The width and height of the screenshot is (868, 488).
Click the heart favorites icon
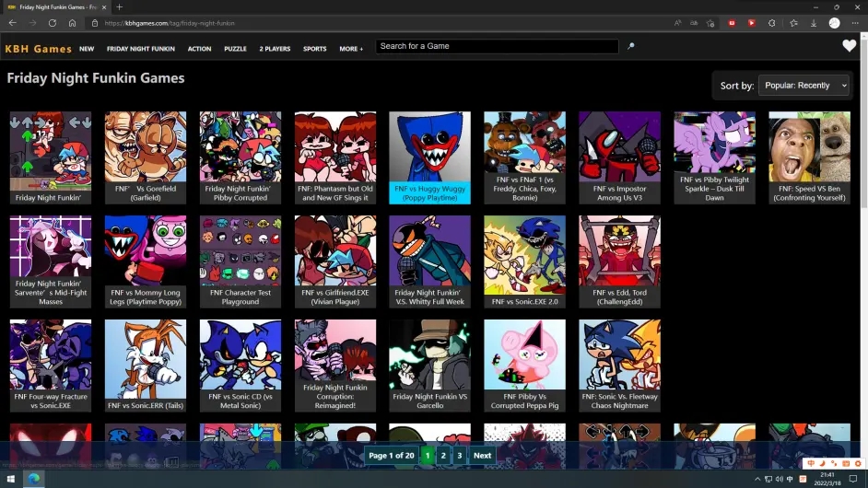click(849, 46)
